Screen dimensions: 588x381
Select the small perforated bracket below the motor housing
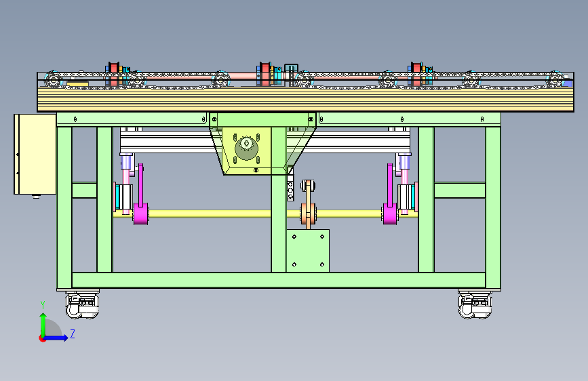click(290, 189)
